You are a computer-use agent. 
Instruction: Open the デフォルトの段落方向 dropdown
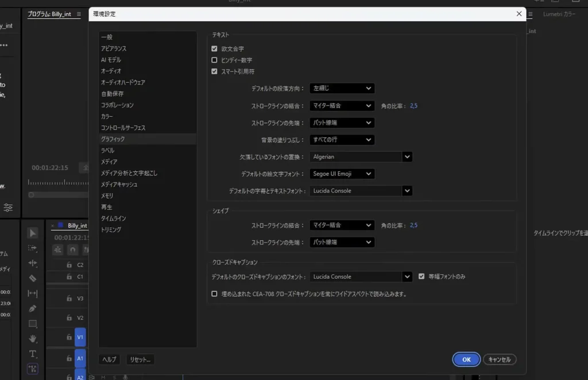(x=342, y=89)
